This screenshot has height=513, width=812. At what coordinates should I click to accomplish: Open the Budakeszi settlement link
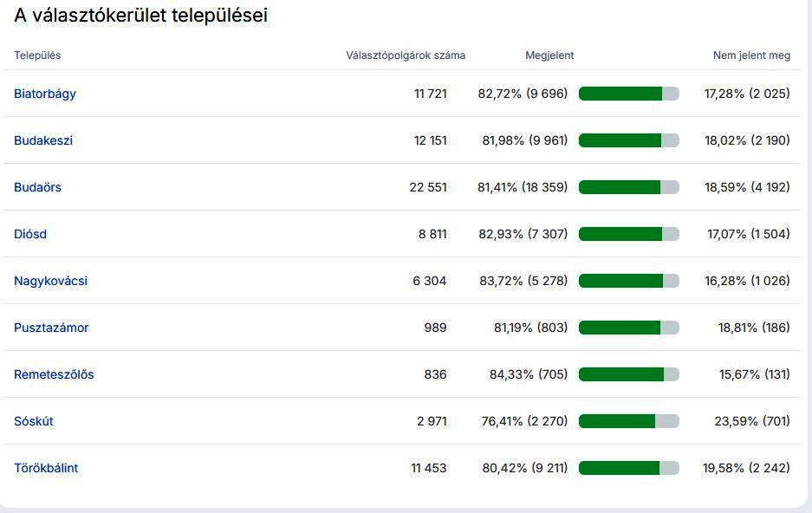coord(43,140)
